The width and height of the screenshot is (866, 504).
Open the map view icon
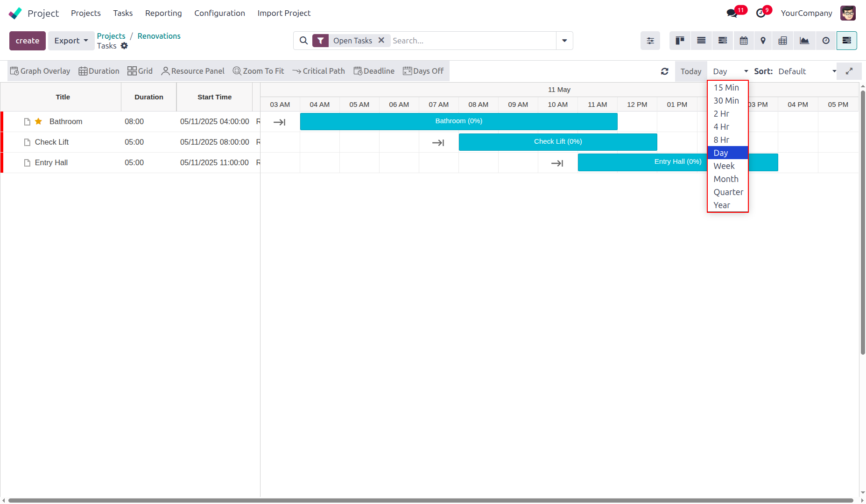[763, 41]
